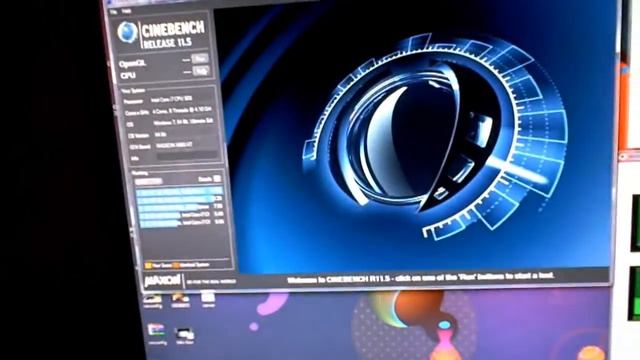
Task: Click the Identical System legend swatch
Action: click(176, 265)
